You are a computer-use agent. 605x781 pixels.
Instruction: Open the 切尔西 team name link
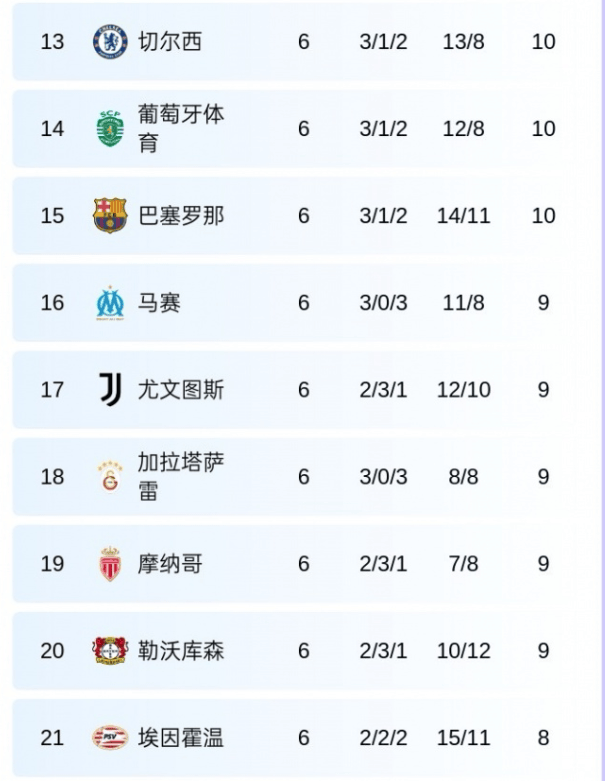170,42
